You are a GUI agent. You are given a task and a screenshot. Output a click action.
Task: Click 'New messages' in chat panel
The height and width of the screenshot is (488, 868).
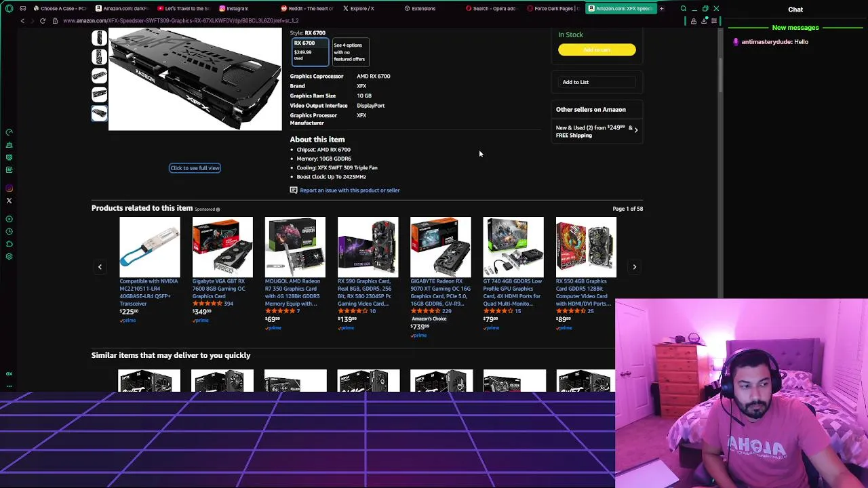(795, 28)
